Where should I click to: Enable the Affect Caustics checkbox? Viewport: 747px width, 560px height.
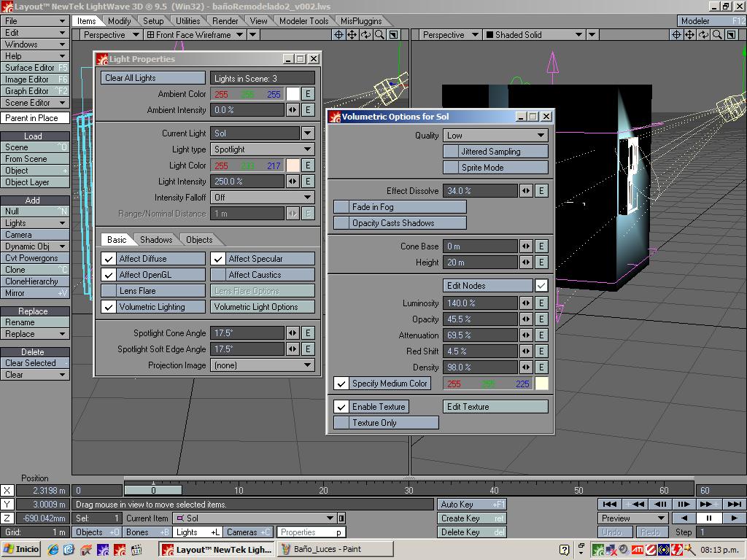pyautogui.click(x=218, y=275)
